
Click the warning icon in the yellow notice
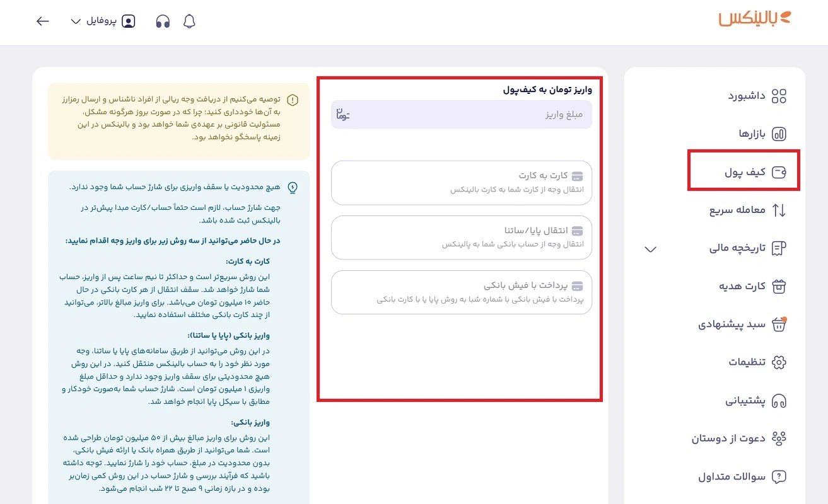[293, 100]
